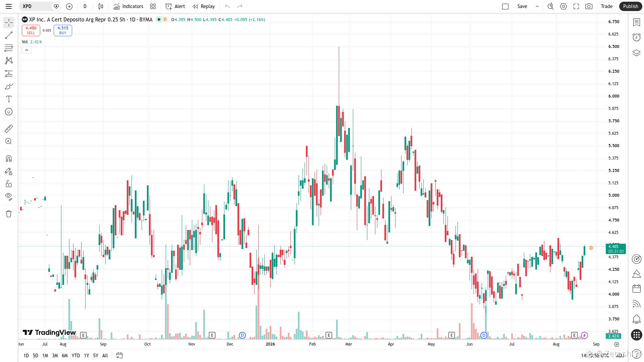
Task: Select the trend line drawing tool
Action: click(x=9, y=35)
